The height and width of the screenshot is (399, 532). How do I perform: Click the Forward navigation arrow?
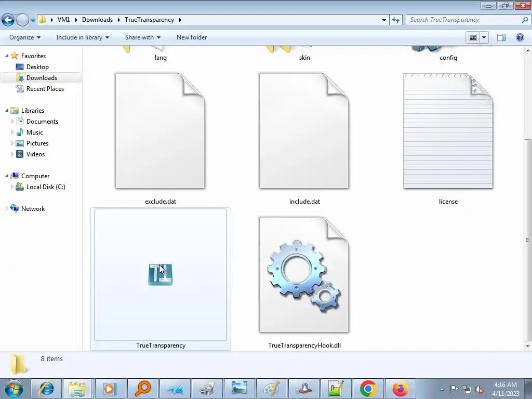pos(22,20)
